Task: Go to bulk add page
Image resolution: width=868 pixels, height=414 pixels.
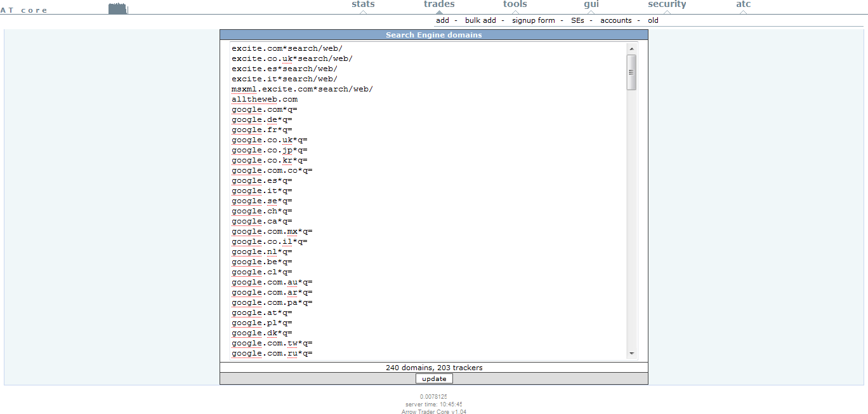Action: [480, 20]
